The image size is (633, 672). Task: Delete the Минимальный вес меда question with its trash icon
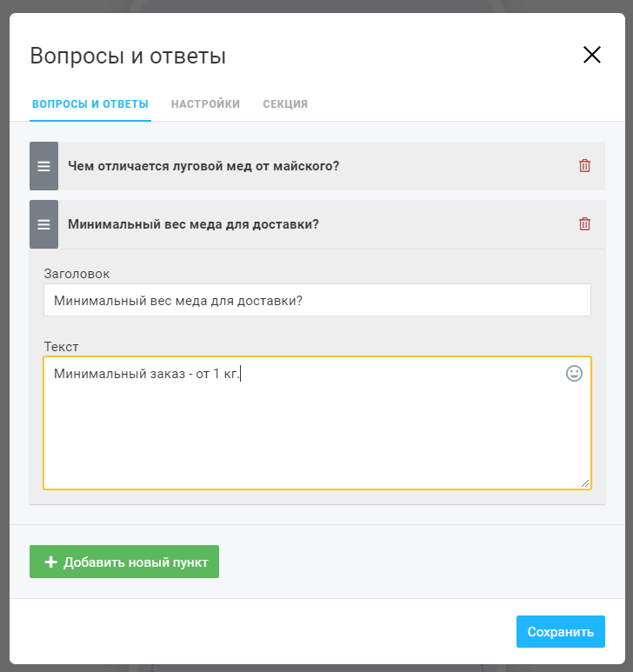(x=584, y=224)
